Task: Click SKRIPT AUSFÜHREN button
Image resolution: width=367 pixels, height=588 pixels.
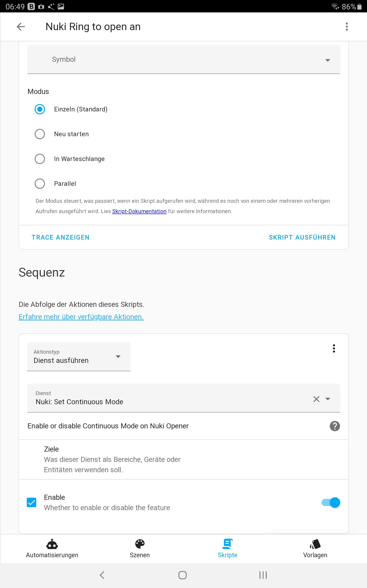Action: (302, 237)
